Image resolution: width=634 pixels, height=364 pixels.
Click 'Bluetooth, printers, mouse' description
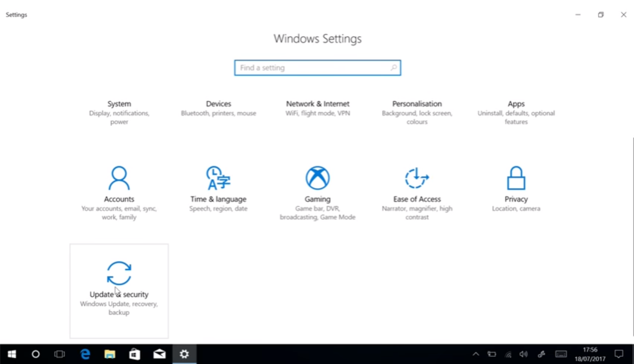[218, 113]
